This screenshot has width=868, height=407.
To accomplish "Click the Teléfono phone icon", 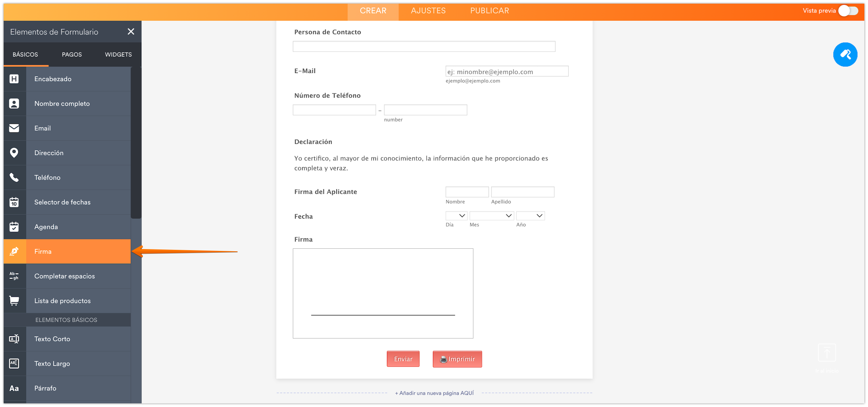I will [x=14, y=178].
